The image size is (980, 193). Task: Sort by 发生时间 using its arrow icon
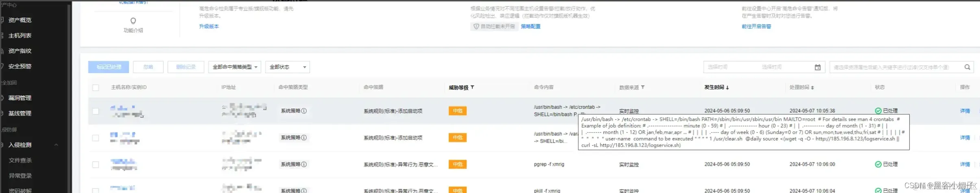(x=727, y=88)
